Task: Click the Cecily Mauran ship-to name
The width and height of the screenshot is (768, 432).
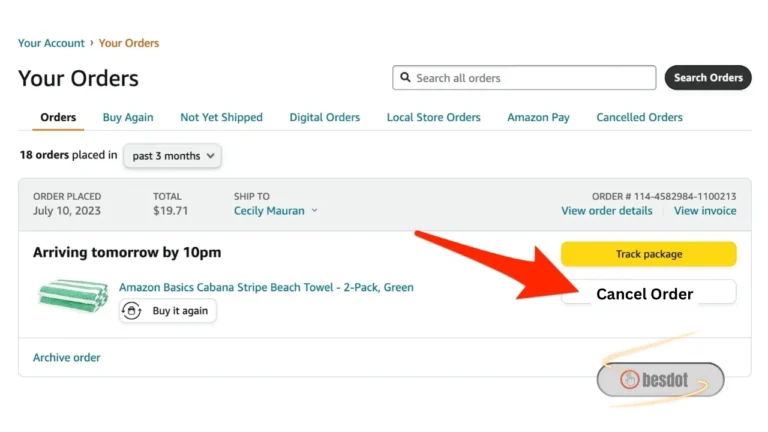Action: [269, 211]
